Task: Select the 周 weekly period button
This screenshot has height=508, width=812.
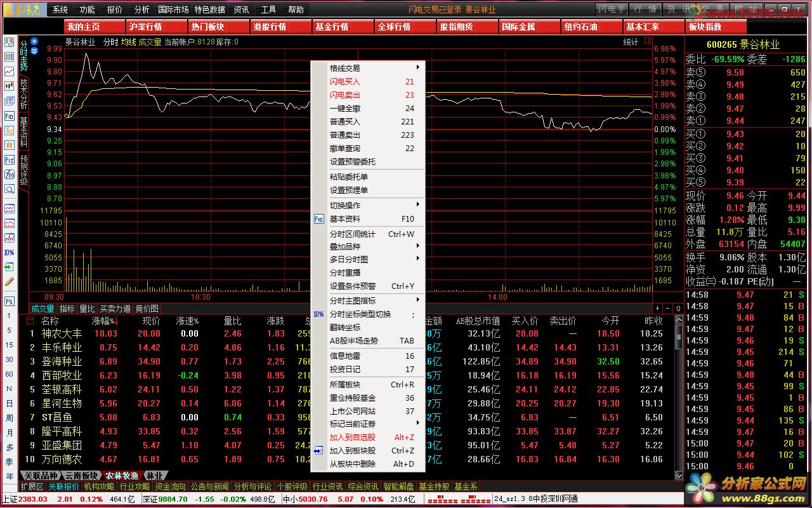Action: [x=10, y=418]
